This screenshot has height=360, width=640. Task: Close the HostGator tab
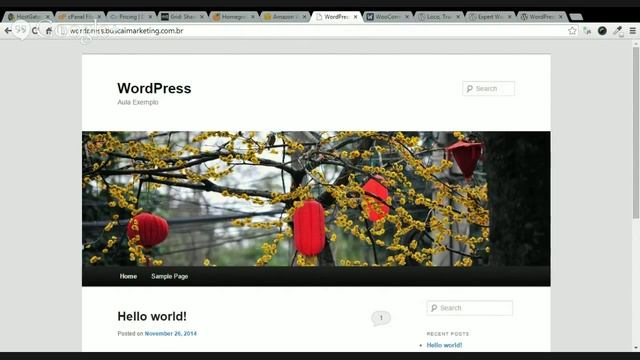coord(48,17)
